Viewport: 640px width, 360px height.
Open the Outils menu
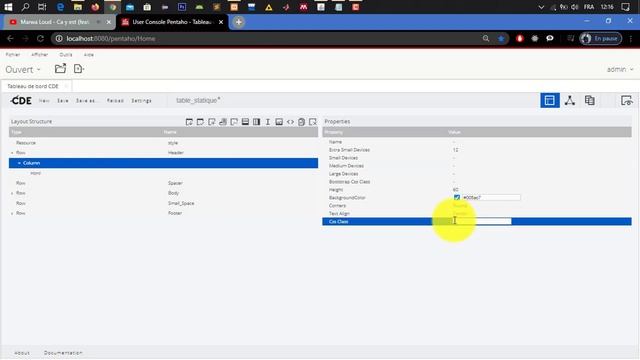(66, 55)
